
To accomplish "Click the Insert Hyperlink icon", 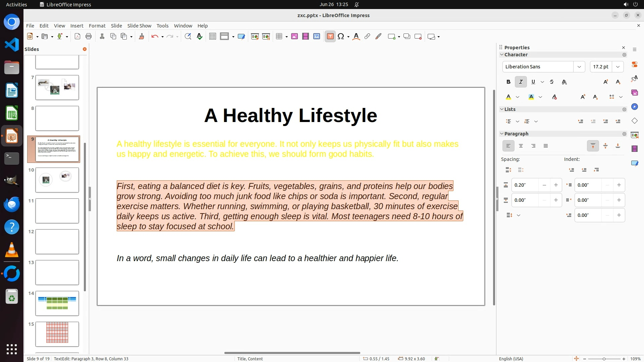I will [x=367, y=37].
